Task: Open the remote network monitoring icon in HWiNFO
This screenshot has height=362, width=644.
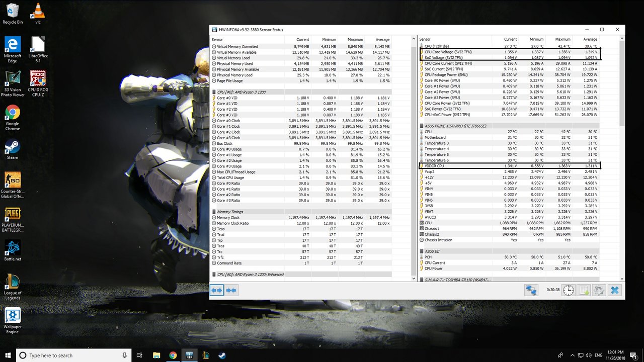Action: (x=531, y=290)
